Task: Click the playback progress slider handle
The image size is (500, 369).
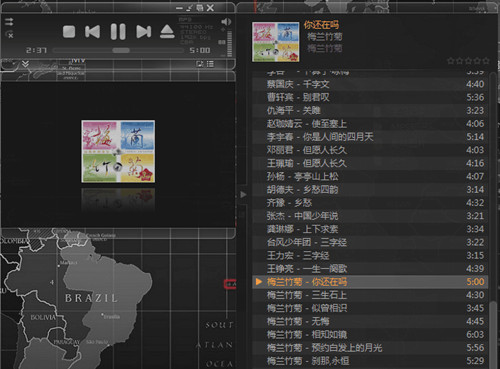Action: point(121,50)
